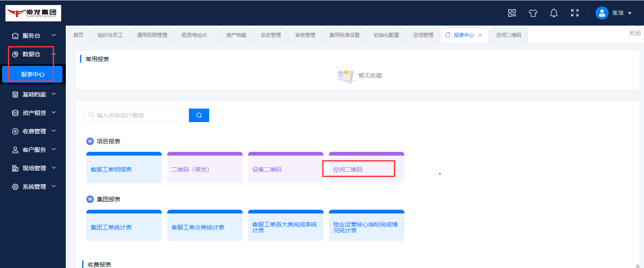644x268 pixels.
Task: Open notifications bell icon
Action: (x=554, y=13)
